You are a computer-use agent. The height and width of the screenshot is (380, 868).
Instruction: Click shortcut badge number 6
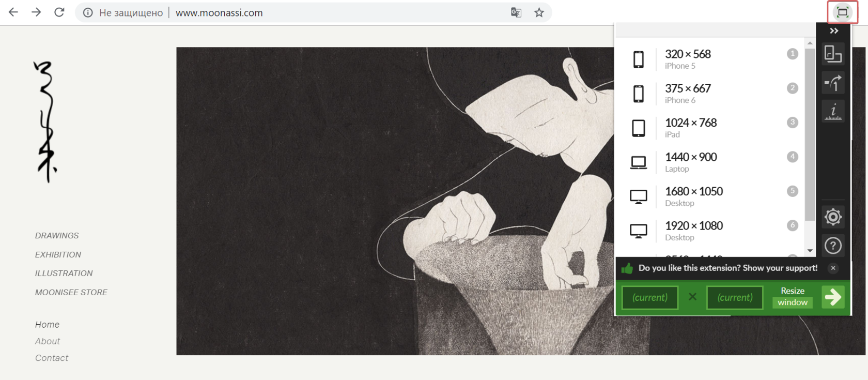(792, 225)
